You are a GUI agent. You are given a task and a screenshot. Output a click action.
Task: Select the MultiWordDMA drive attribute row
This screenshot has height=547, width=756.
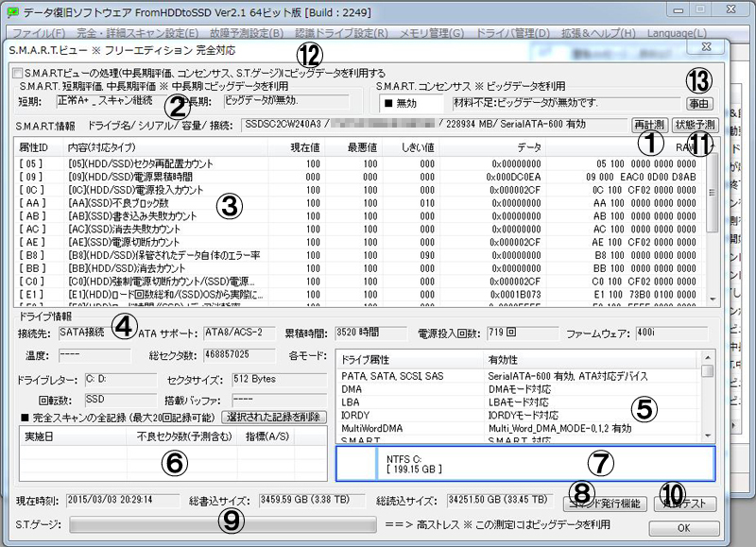[x=518, y=428]
